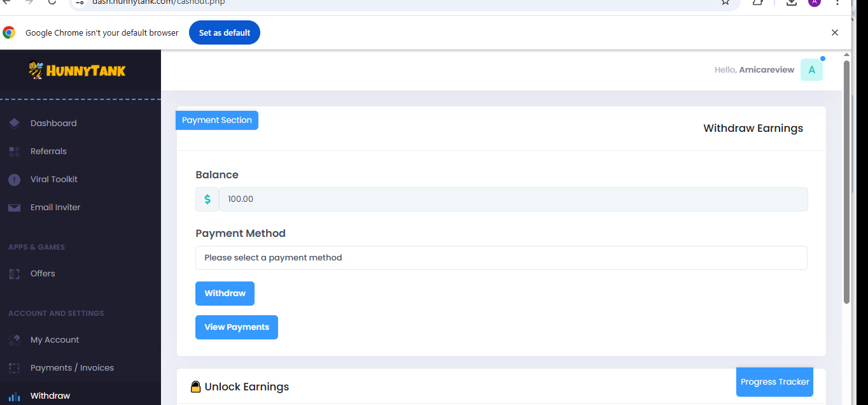The width and height of the screenshot is (868, 405).
Task: Open the Dashboard sidebar icon
Action: pyautogui.click(x=14, y=123)
